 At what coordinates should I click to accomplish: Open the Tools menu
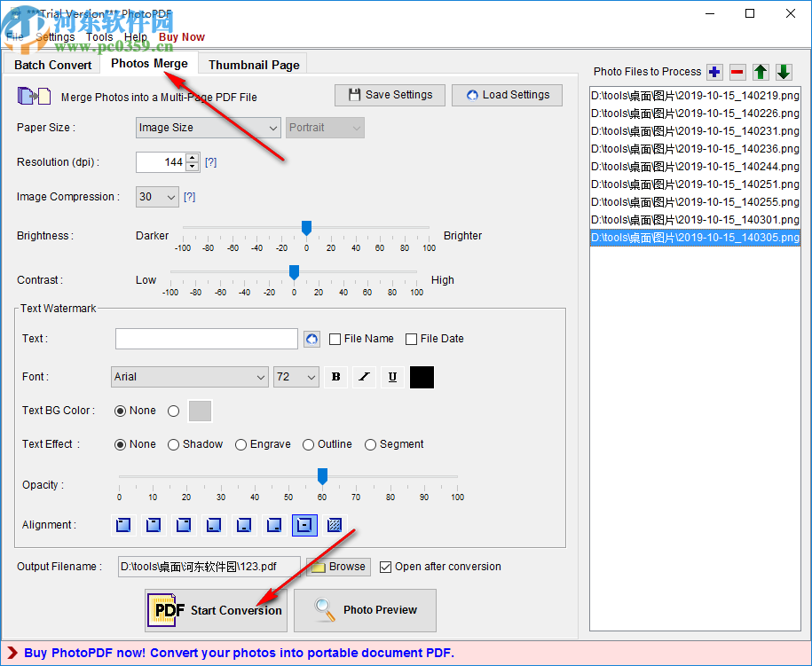click(x=99, y=37)
